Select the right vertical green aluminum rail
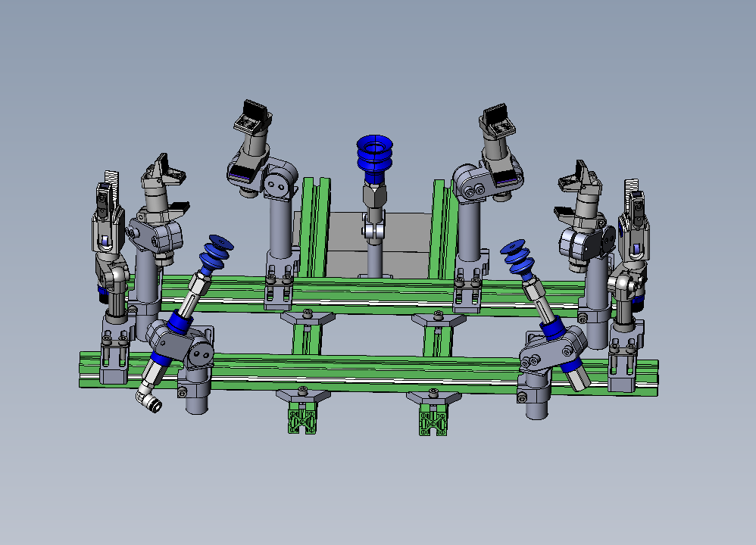 pos(442,227)
